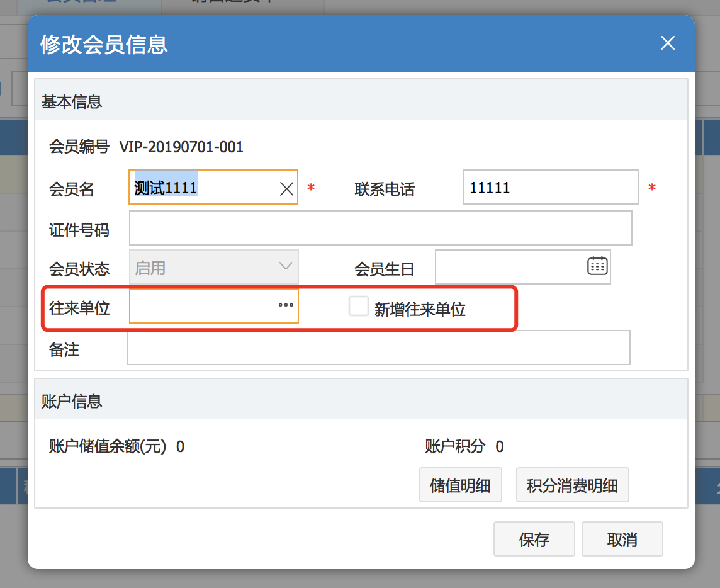Click the 账户积分 label
The width and height of the screenshot is (720, 588).
[x=454, y=446]
